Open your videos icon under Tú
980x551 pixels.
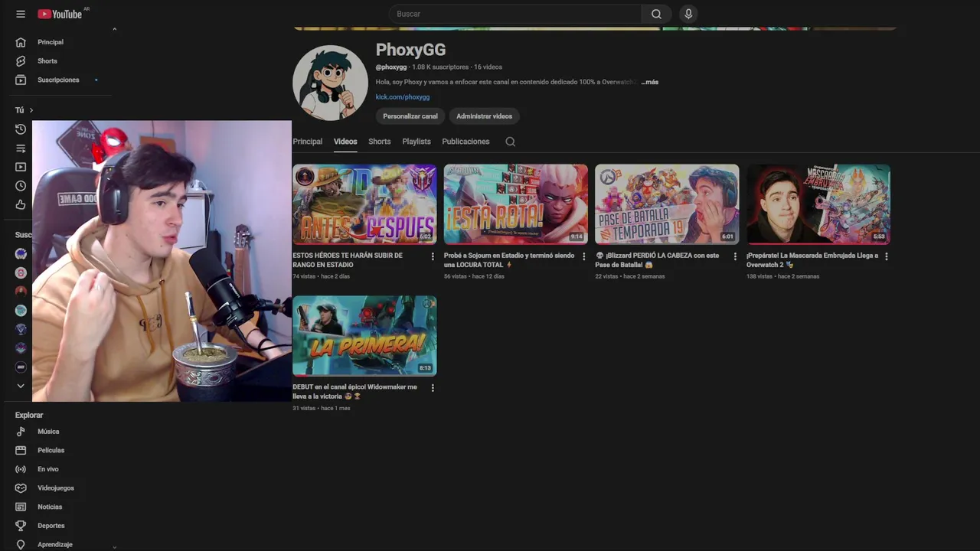tap(21, 167)
